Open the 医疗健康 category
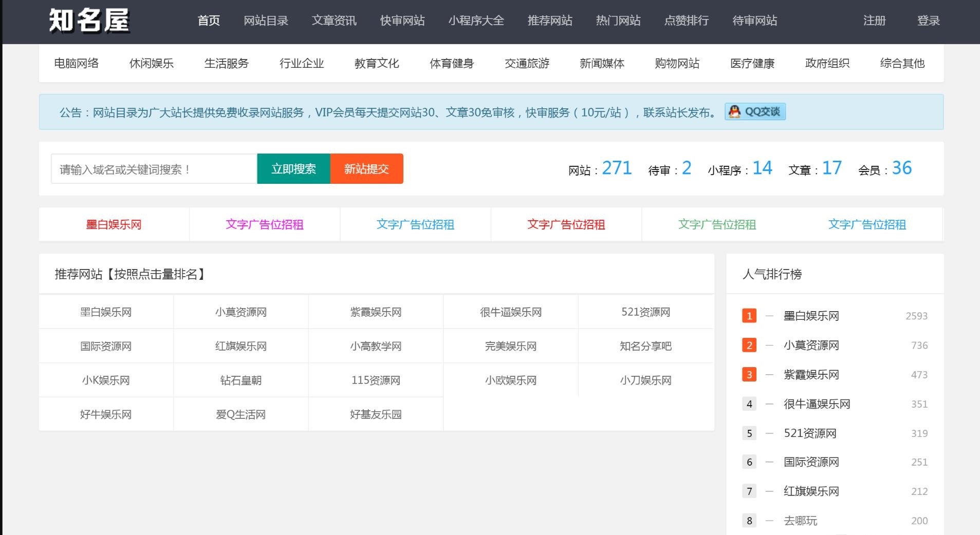980x535 pixels. [x=752, y=63]
